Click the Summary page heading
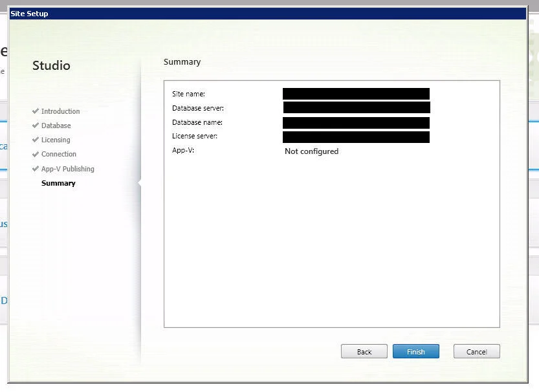539x392 pixels. [182, 62]
